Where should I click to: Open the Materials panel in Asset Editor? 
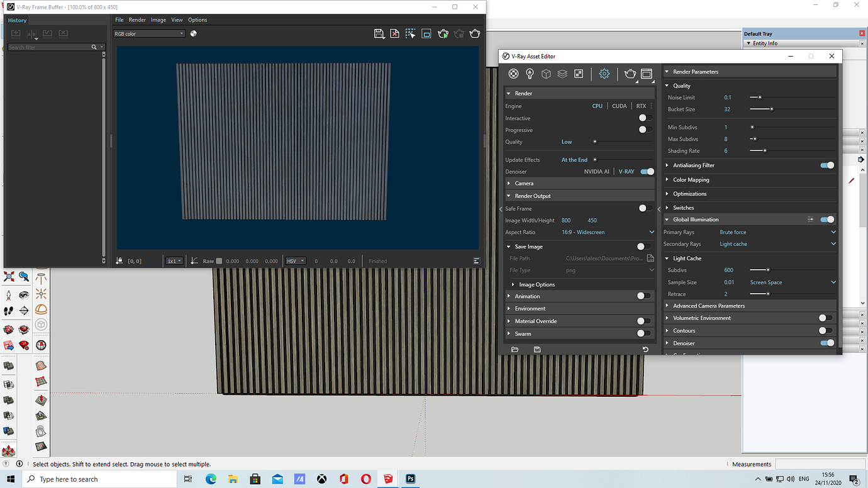(513, 74)
